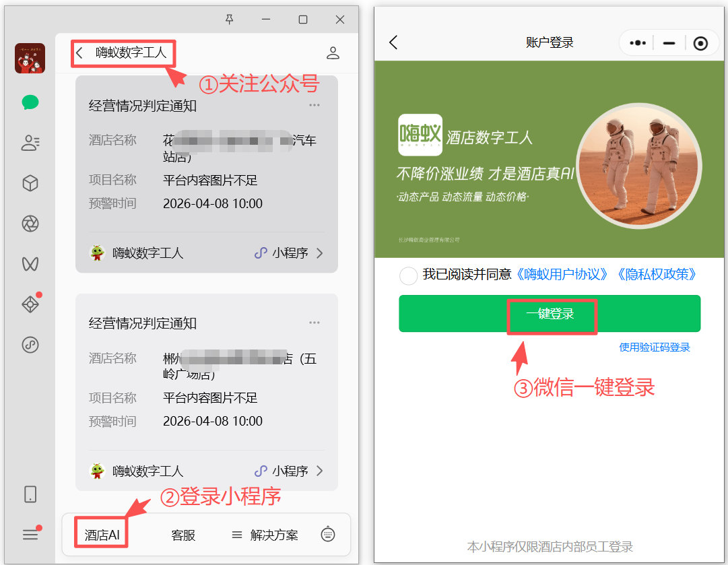This screenshot has height=565, width=728.
Task: Go back from the 账户登录 page
Action: point(394,42)
